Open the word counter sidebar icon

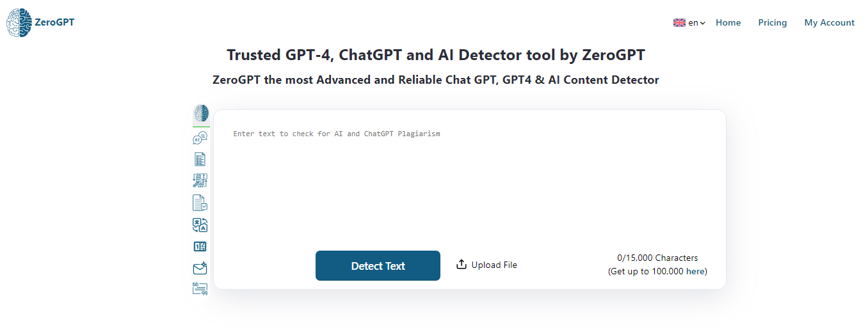pyautogui.click(x=200, y=246)
